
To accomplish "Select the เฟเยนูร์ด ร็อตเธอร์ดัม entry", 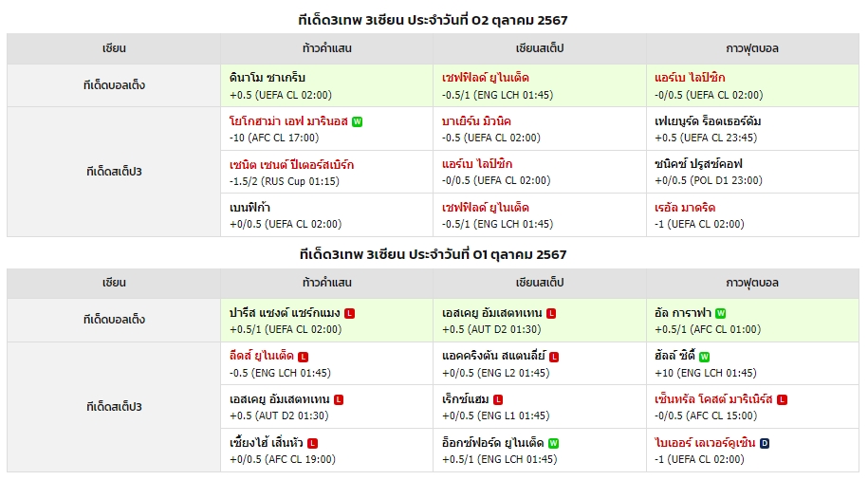I will [x=708, y=121].
